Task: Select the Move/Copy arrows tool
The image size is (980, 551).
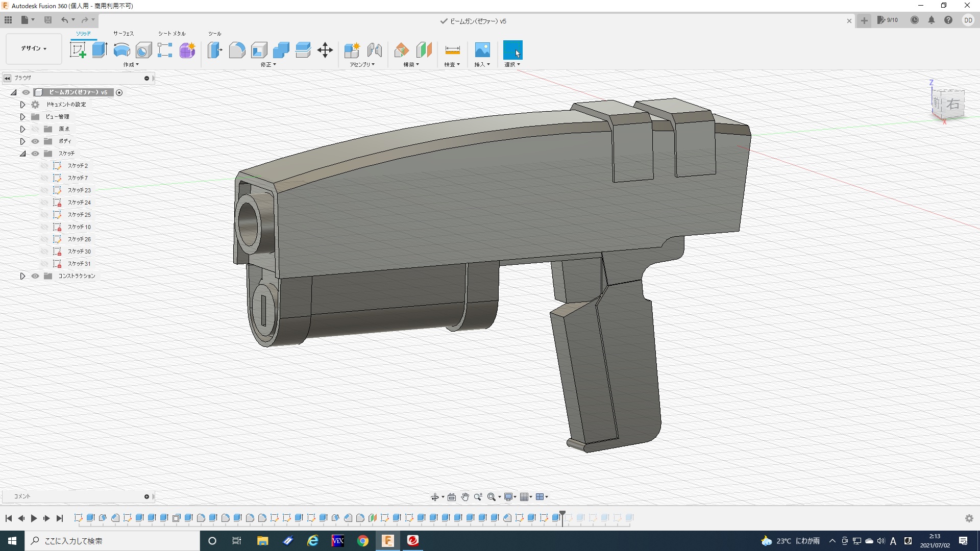Action: coord(325,50)
